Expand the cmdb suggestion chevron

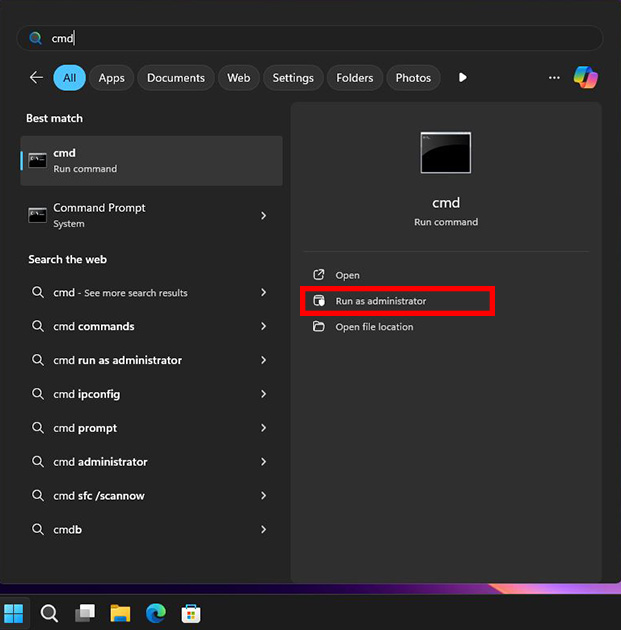264,530
